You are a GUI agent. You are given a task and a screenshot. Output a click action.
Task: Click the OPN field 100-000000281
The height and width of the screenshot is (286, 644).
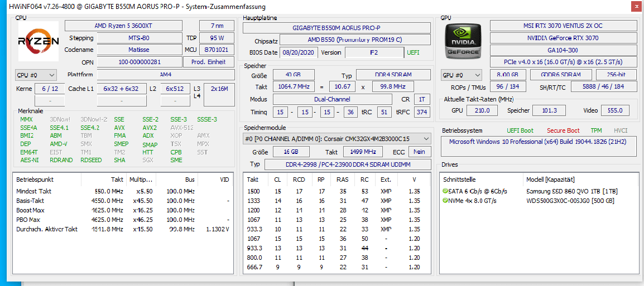pyautogui.click(x=139, y=62)
